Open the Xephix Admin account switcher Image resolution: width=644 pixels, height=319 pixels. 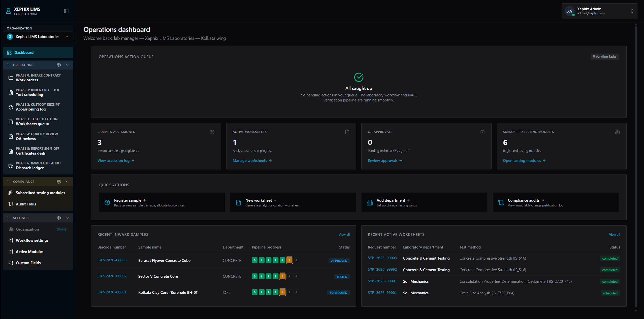(599, 11)
